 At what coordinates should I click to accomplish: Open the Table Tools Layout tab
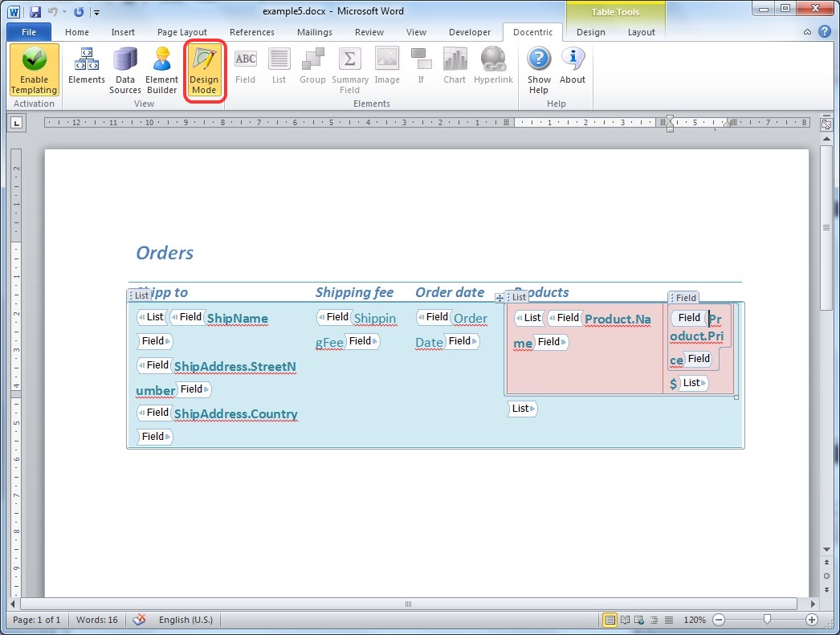pyautogui.click(x=642, y=32)
